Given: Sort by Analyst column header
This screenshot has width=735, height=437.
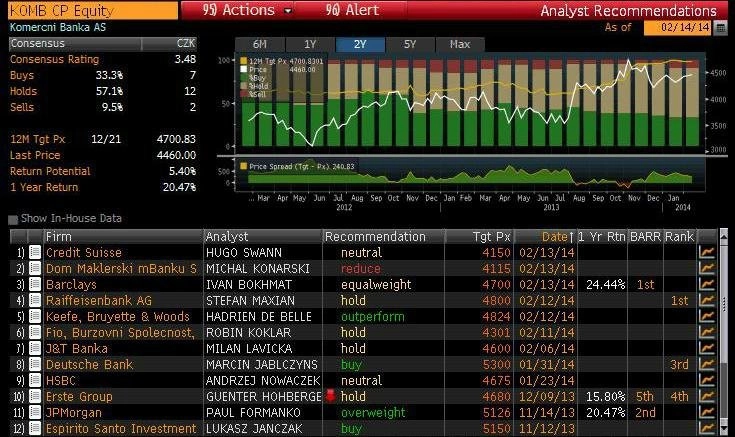Looking at the screenshot, I should point(262,236).
